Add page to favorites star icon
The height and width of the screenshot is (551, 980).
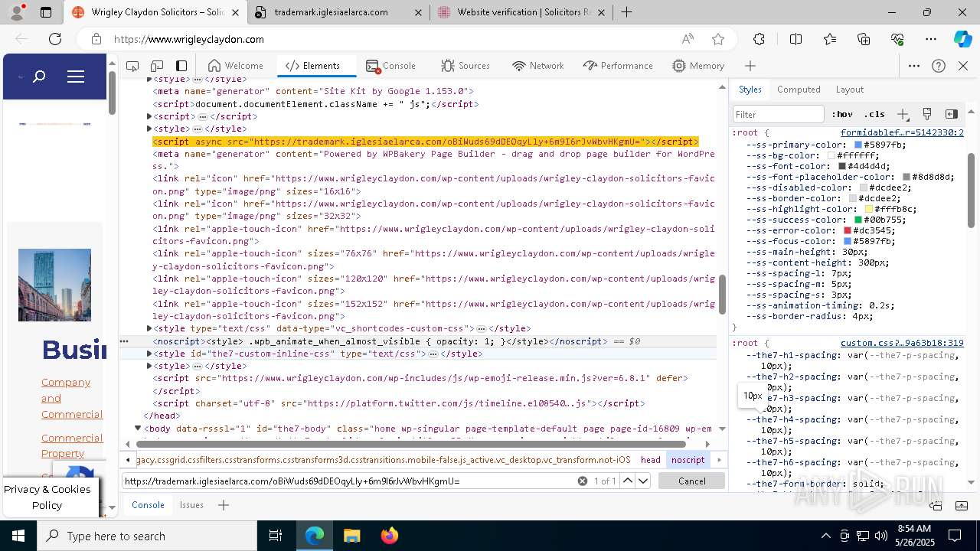[x=717, y=39]
